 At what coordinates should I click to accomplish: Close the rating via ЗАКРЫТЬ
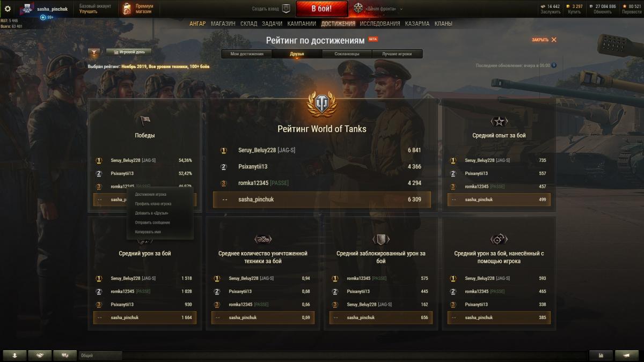544,40
